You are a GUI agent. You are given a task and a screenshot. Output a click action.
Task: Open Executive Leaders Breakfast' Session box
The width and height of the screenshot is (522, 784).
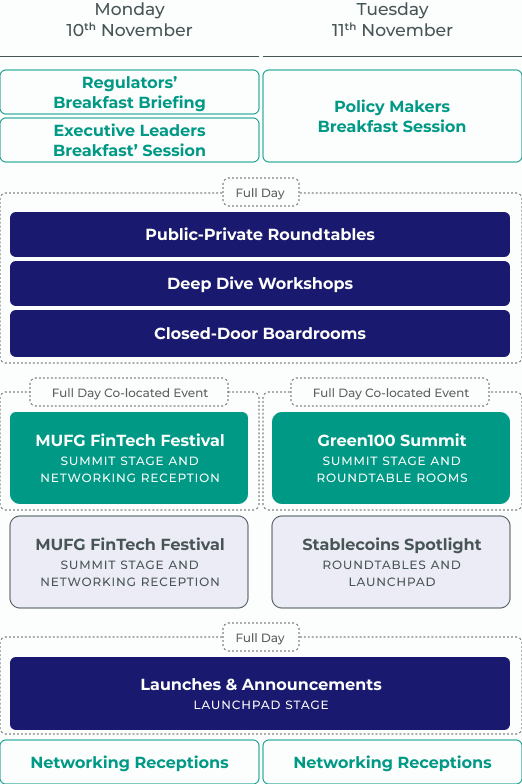click(130, 140)
